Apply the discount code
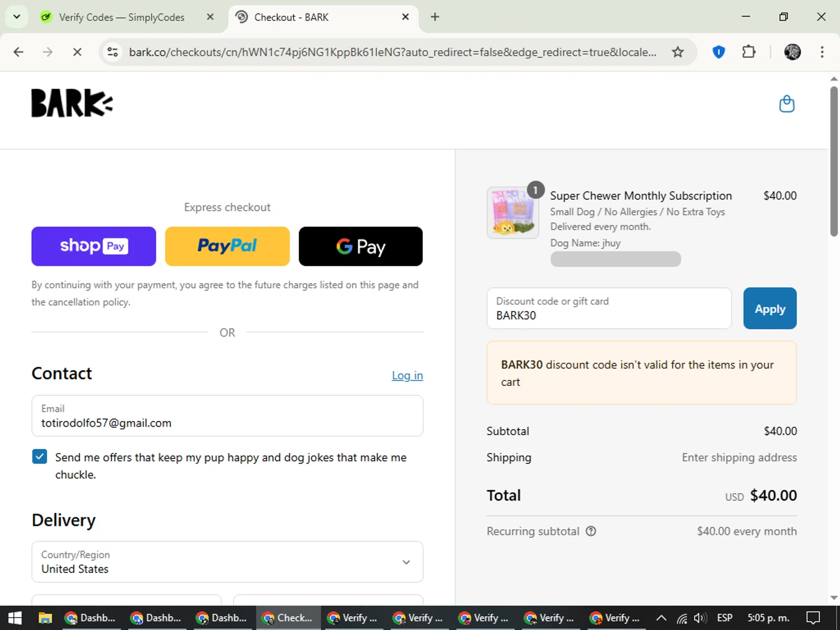 coord(769,309)
